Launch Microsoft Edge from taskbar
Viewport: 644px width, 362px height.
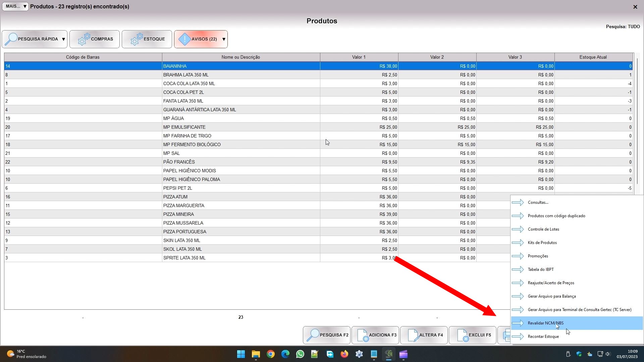(x=285, y=354)
